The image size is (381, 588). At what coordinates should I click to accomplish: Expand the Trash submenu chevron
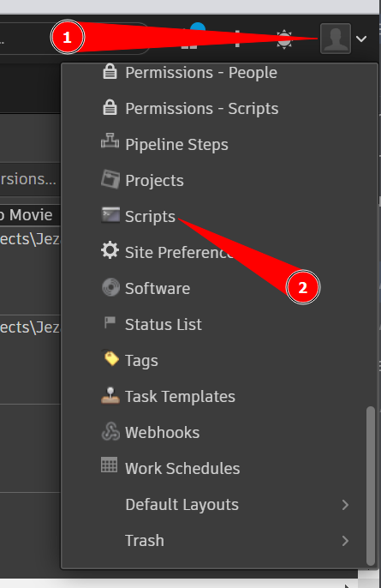coord(345,541)
